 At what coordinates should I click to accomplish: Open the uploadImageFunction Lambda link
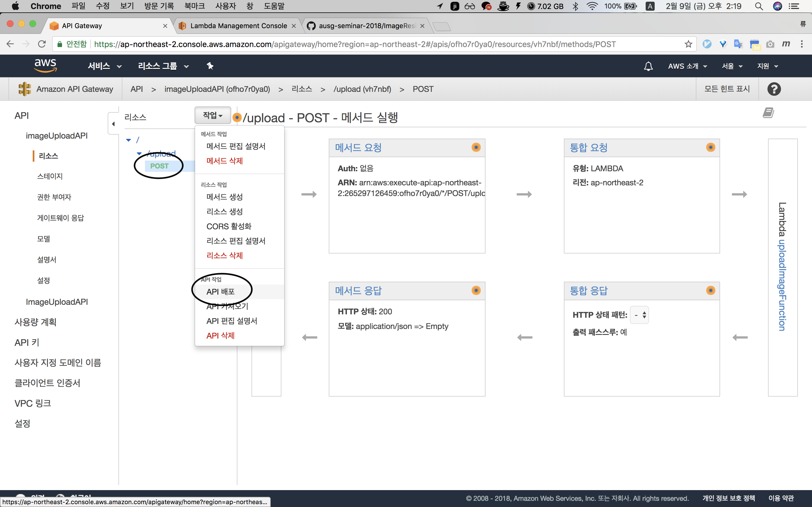[x=782, y=285]
